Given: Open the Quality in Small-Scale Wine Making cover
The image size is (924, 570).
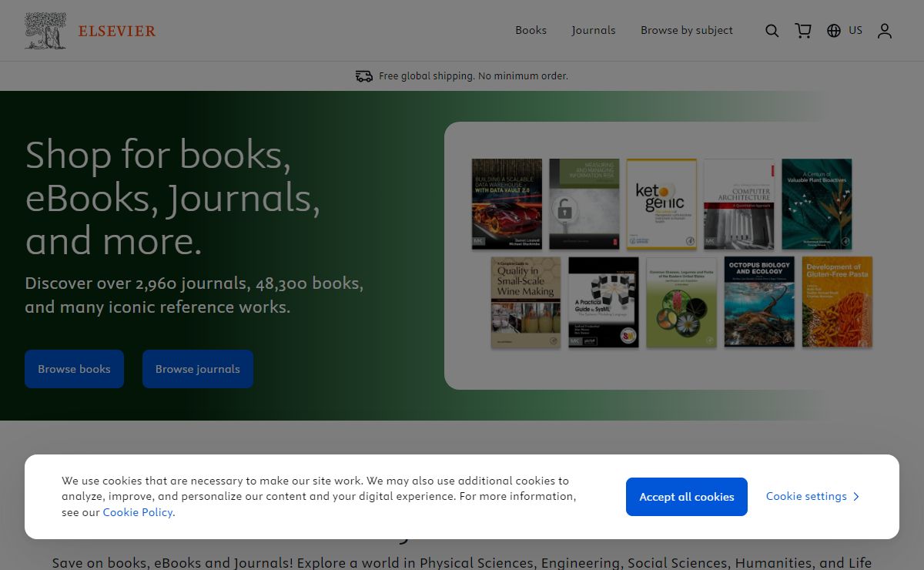Looking at the screenshot, I should (x=526, y=302).
